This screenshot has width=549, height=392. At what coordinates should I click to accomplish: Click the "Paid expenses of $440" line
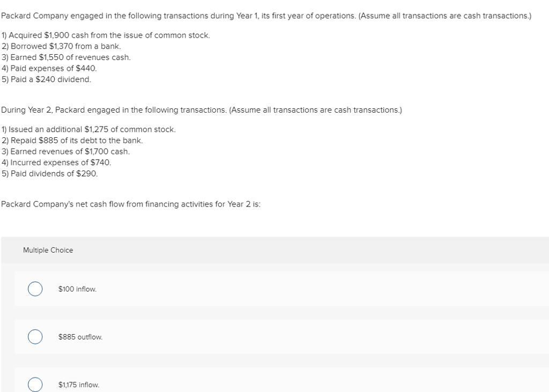[49, 68]
